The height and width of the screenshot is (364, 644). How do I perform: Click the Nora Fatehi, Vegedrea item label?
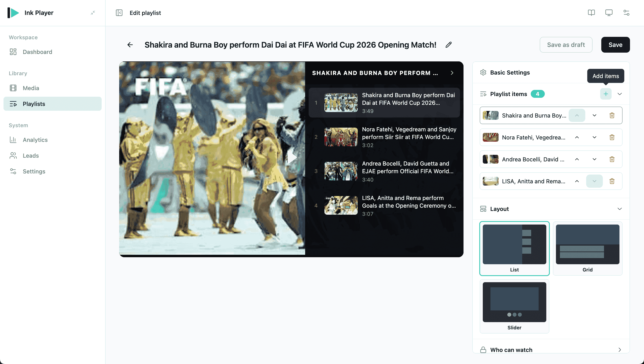click(x=534, y=137)
